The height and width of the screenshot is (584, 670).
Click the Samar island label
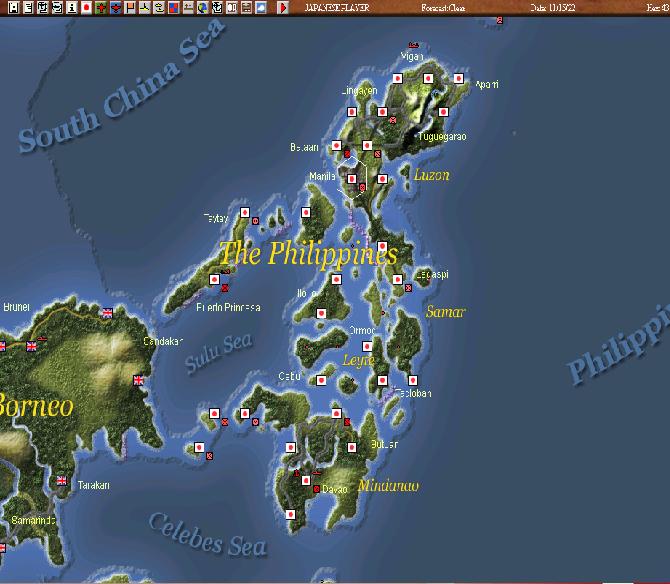click(x=445, y=311)
